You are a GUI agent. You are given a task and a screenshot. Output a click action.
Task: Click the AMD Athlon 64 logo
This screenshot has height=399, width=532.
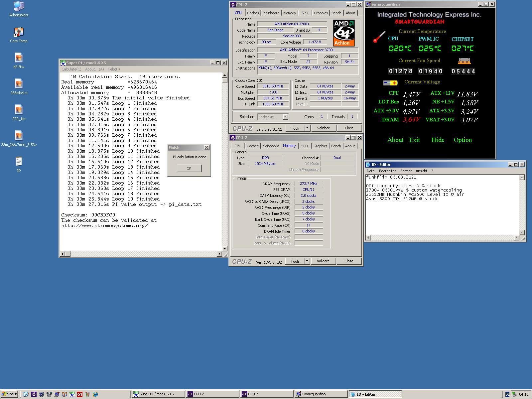(344, 33)
